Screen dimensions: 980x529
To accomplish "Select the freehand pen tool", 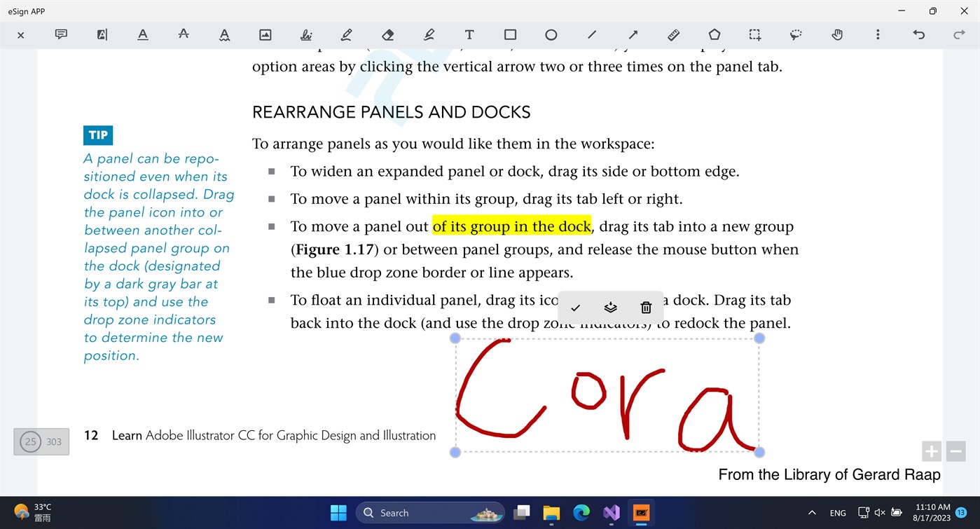I will point(347,34).
